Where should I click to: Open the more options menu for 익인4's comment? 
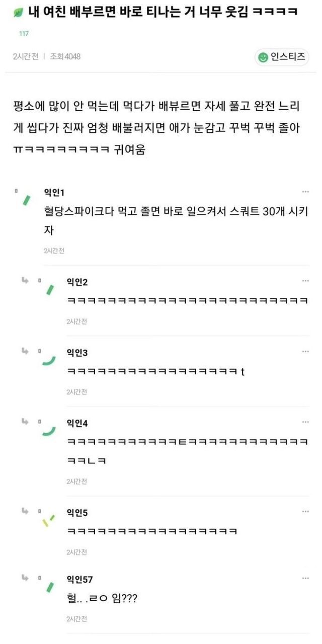click(x=305, y=422)
